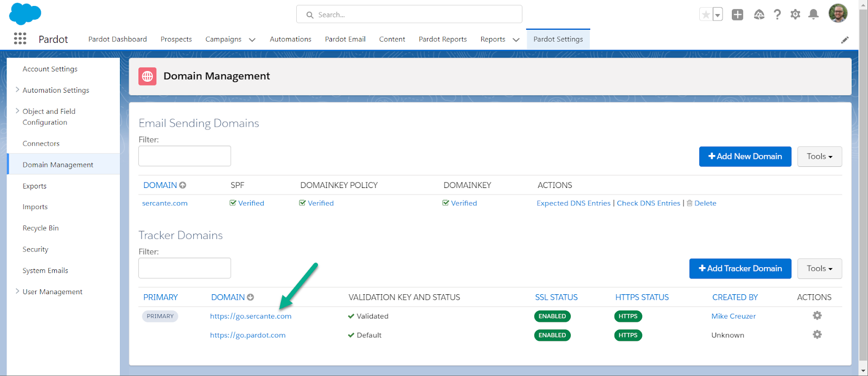Click the favorites star icon
The height and width of the screenshot is (376, 868).
[x=705, y=15]
